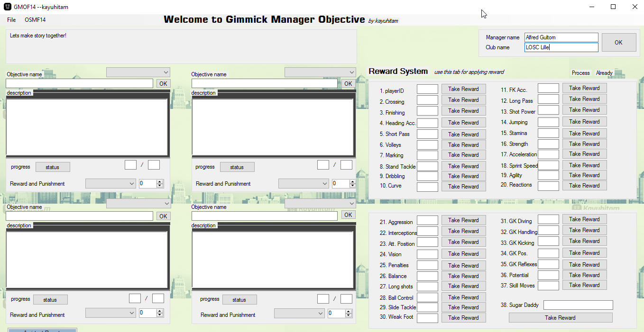The width and height of the screenshot is (644, 332).
Task: Take Reward for 13. Shot Power
Action: coord(584,110)
